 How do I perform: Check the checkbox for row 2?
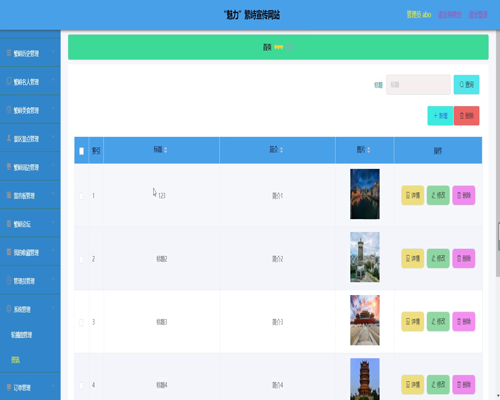[81, 259]
